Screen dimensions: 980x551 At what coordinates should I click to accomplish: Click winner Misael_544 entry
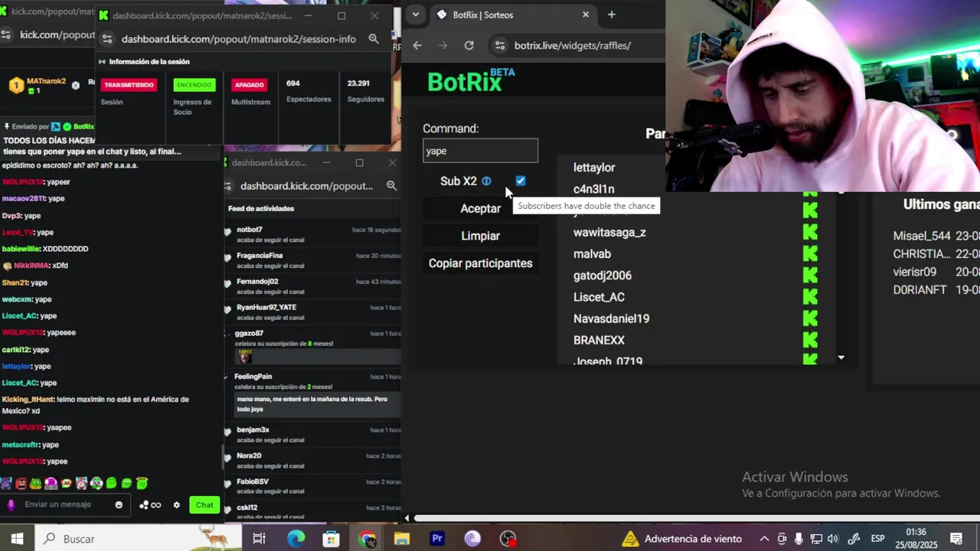pos(936,236)
